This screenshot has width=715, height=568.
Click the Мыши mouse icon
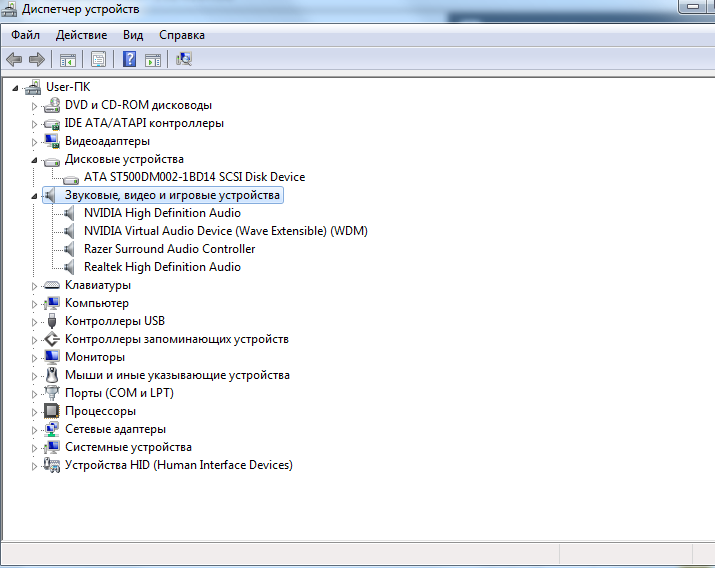coord(52,375)
